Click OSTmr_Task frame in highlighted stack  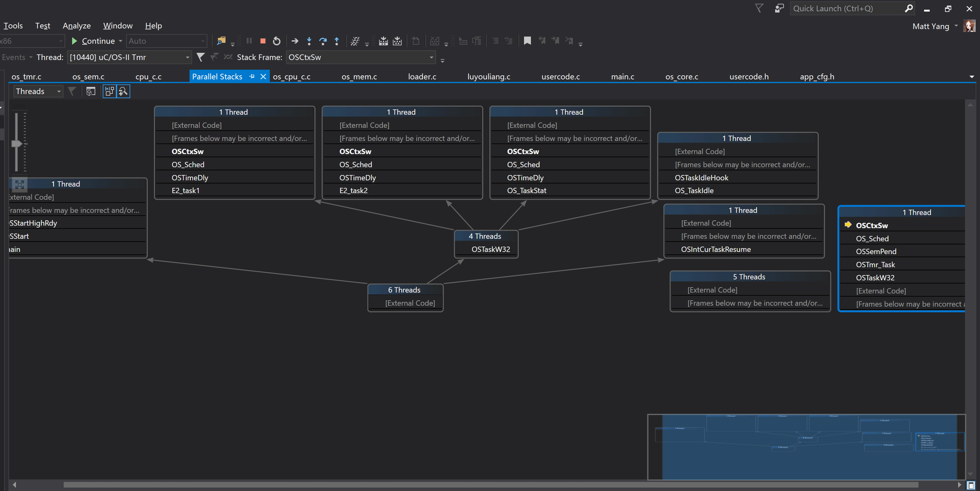tap(875, 264)
